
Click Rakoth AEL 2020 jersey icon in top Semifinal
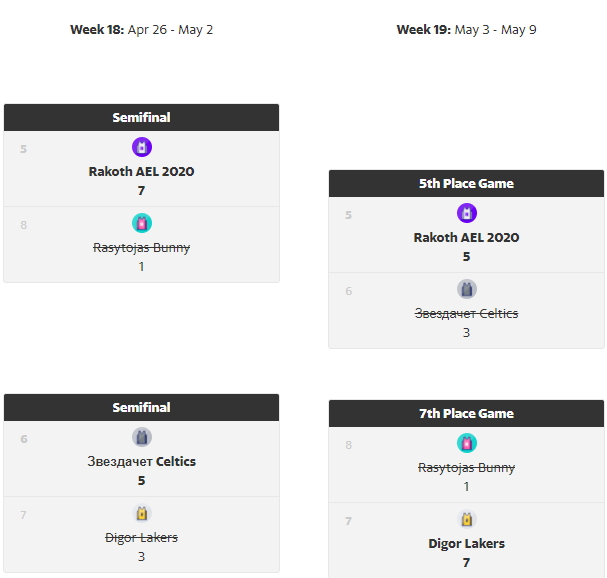click(x=141, y=147)
